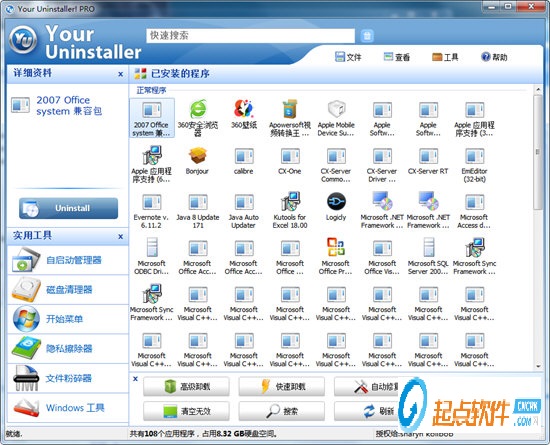
Task: Click the 正常程序 group label
Action: (x=151, y=90)
